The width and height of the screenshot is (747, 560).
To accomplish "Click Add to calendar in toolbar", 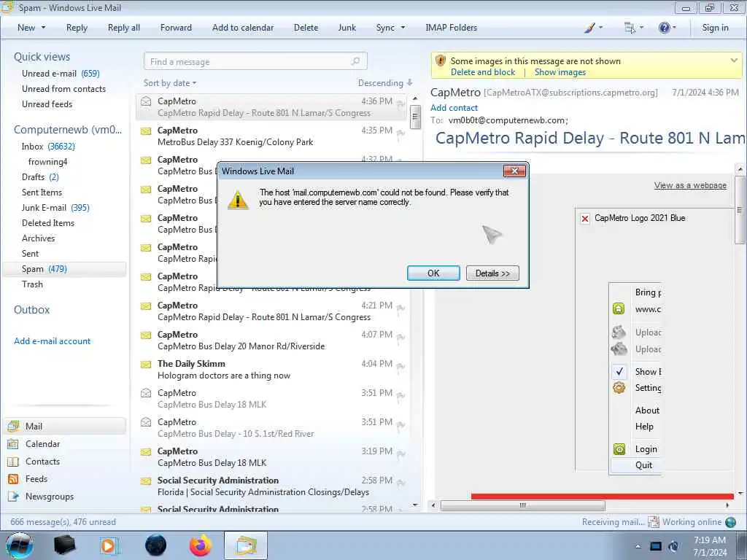I will 243,28.
